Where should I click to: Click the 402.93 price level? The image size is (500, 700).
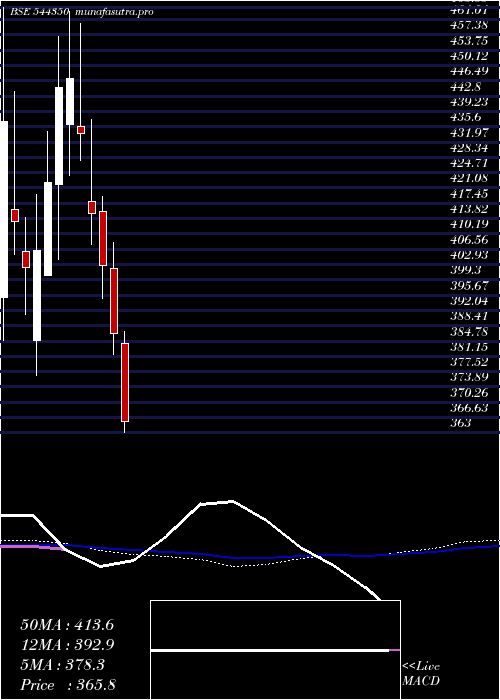[469, 254]
